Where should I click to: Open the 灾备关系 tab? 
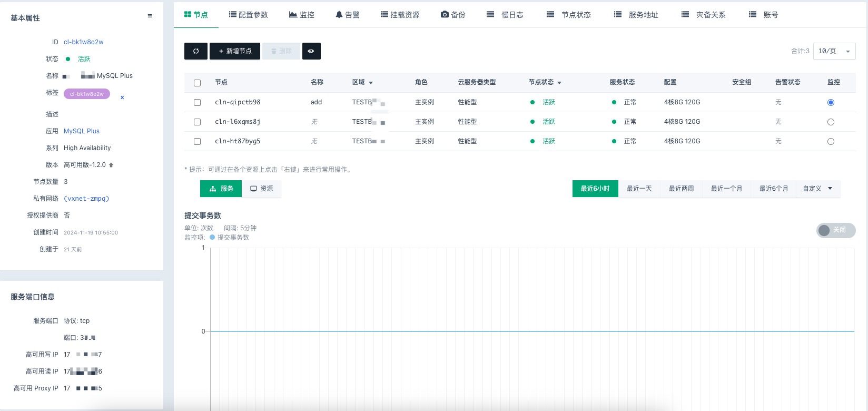pos(704,15)
